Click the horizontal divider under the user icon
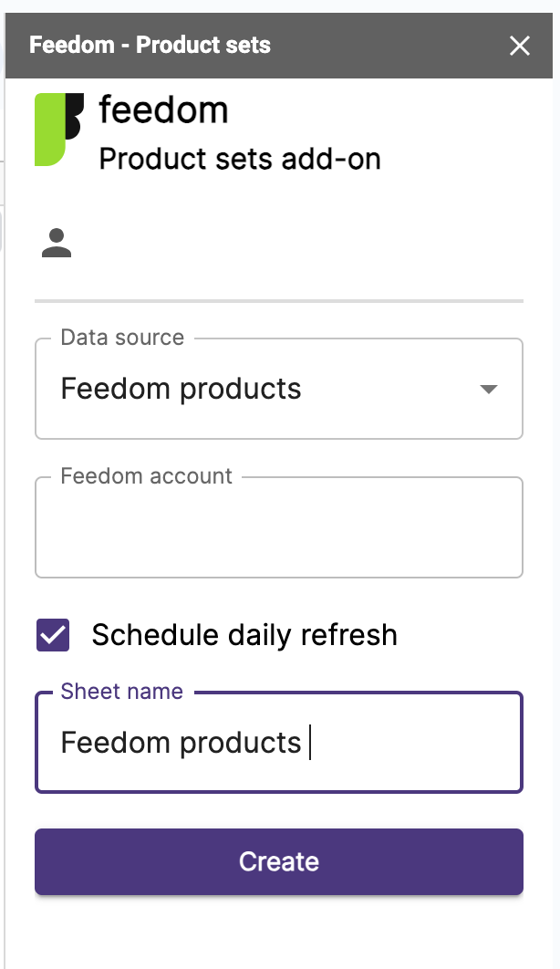This screenshot has width=560, height=969. pos(279,301)
